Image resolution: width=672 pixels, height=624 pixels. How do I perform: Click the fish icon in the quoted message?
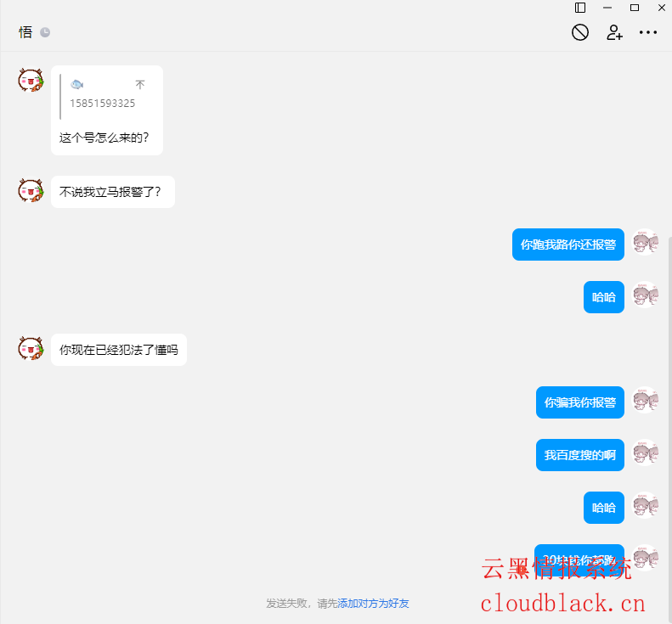tap(76, 84)
